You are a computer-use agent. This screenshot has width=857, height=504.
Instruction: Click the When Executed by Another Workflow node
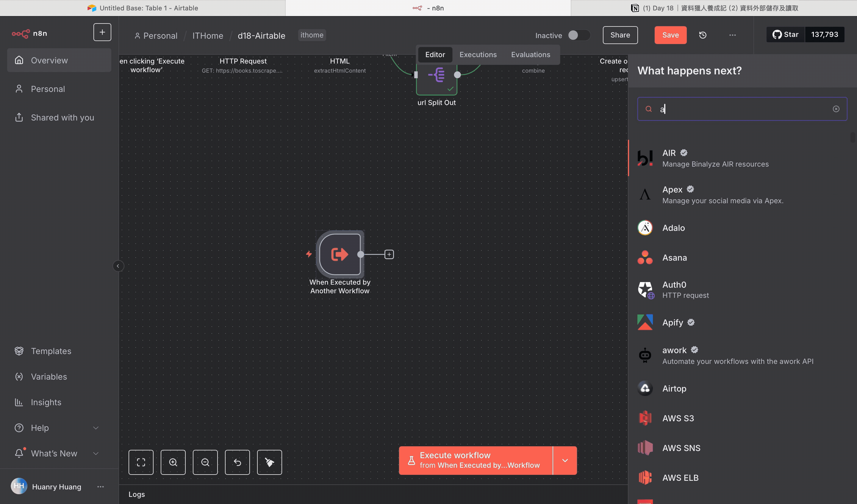340,254
